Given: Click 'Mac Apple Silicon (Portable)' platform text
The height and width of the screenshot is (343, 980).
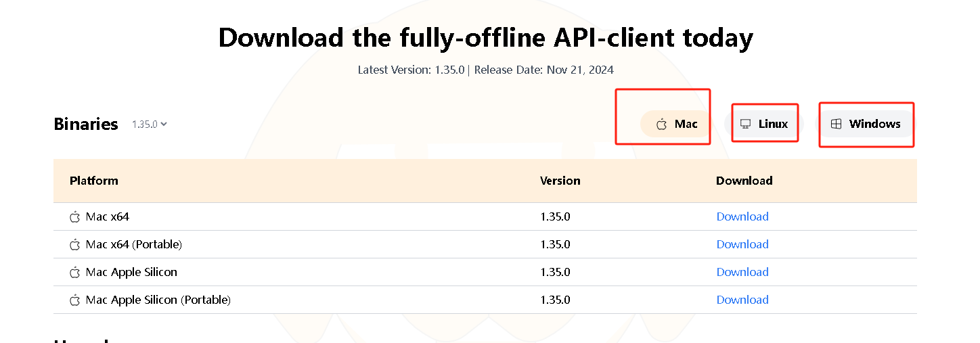Looking at the screenshot, I should click(x=158, y=300).
